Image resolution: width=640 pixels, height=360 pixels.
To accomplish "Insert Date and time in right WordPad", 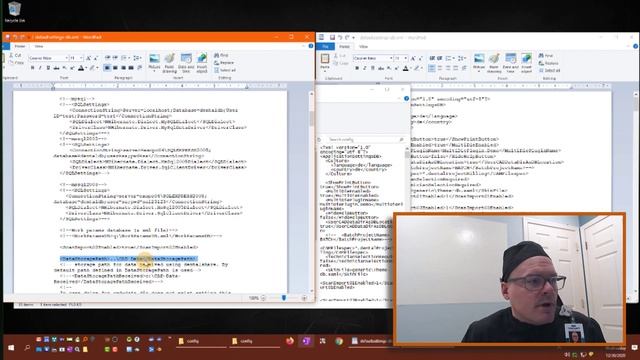I will point(510,63).
